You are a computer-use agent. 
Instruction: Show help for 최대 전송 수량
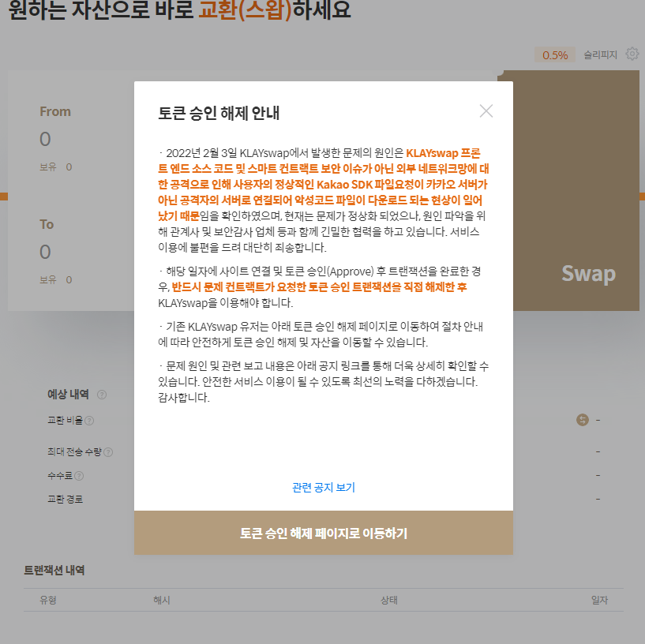pyautogui.click(x=108, y=452)
